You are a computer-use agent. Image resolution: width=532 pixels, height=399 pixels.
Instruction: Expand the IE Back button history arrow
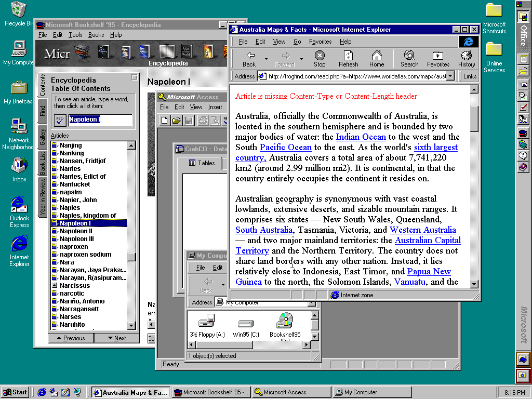coord(266,59)
